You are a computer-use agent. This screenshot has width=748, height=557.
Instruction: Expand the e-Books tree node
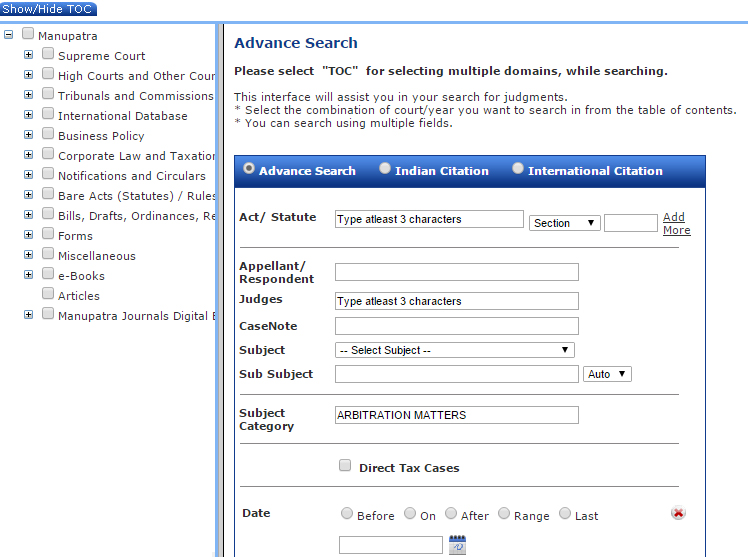click(29, 275)
